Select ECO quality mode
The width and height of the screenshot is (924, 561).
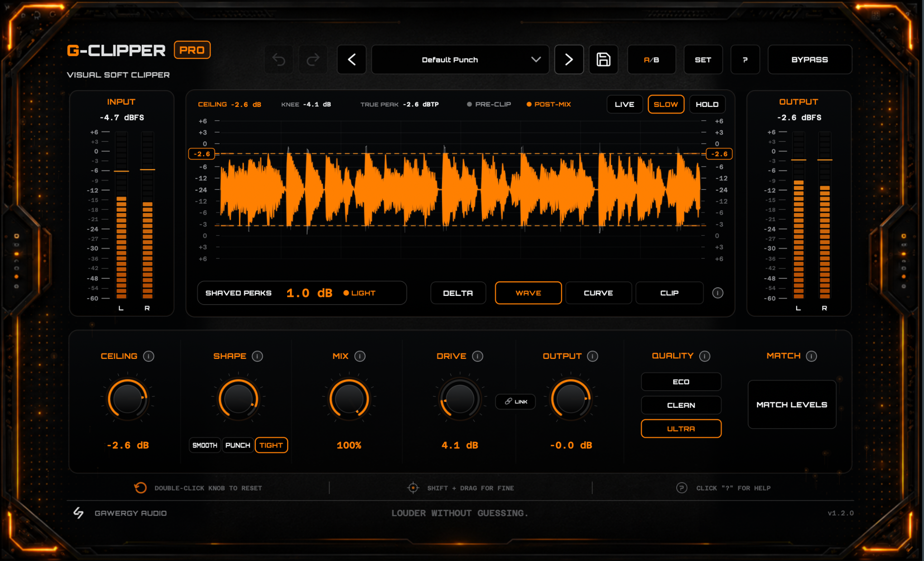click(681, 382)
